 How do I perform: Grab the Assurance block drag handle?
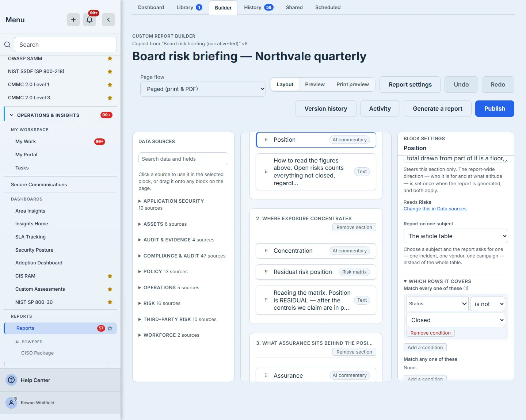pos(266,375)
